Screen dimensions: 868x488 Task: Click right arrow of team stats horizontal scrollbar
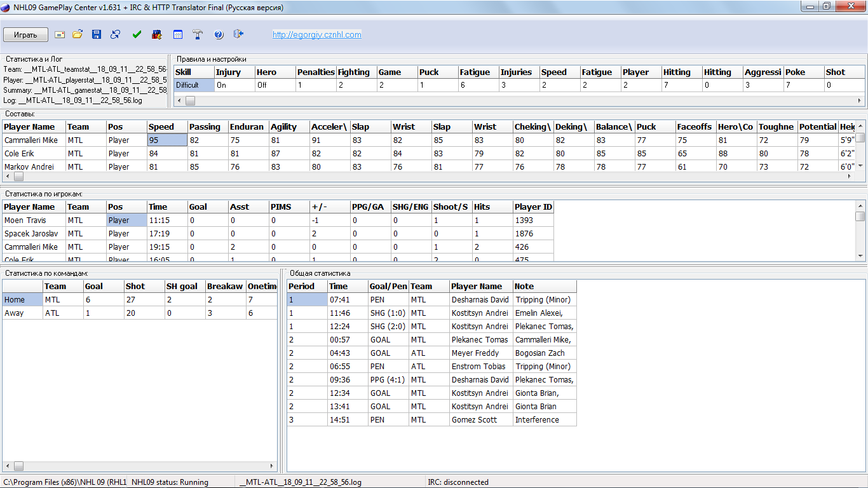coord(273,466)
